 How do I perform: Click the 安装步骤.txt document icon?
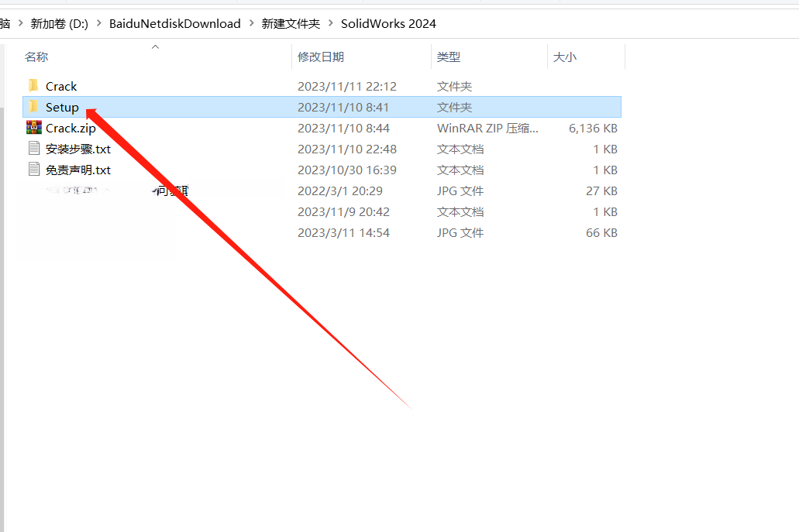click(x=33, y=149)
